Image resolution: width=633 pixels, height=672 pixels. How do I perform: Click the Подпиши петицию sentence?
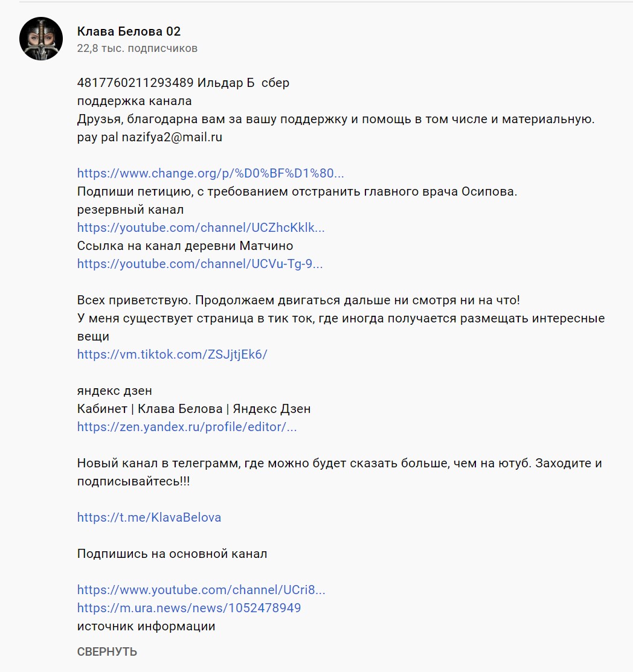tap(297, 191)
